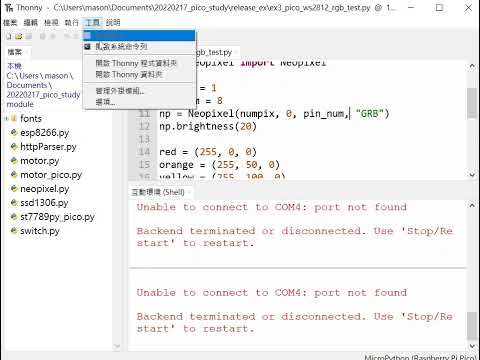The height and width of the screenshot is (360, 480).
Task: Click the editor scrollbar down arrow
Action: click(x=472, y=175)
